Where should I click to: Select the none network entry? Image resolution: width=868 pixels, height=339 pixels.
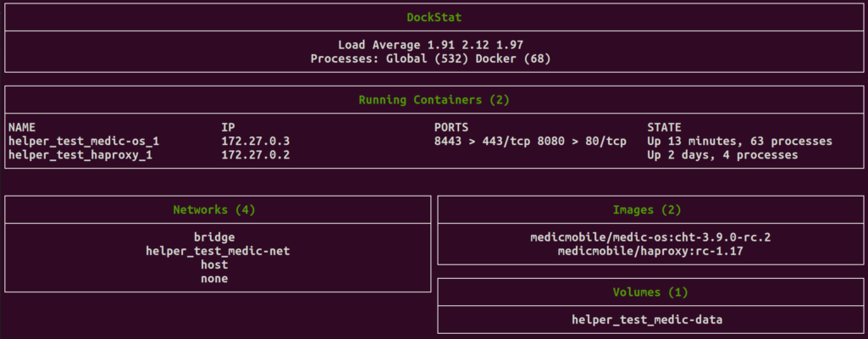coord(214,279)
